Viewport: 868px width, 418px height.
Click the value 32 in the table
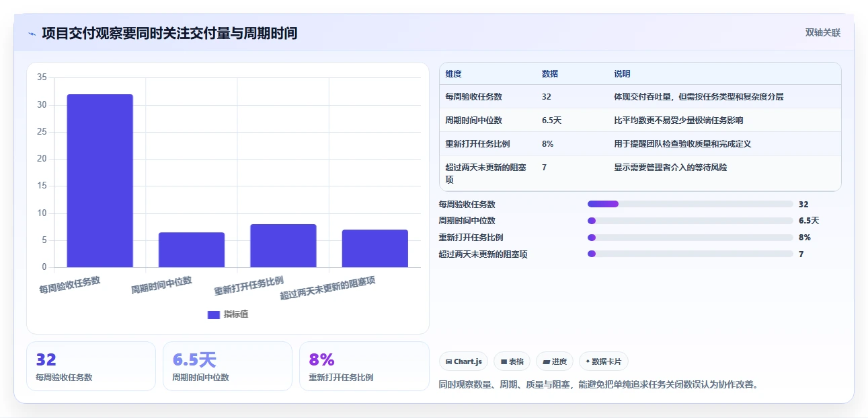pyautogui.click(x=547, y=97)
